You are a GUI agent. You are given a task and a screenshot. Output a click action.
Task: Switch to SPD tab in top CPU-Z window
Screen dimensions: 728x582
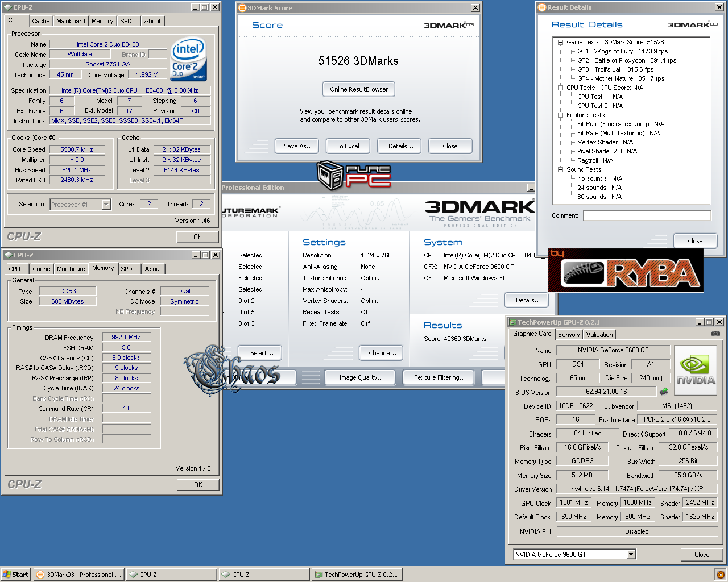pyautogui.click(x=126, y=21)
